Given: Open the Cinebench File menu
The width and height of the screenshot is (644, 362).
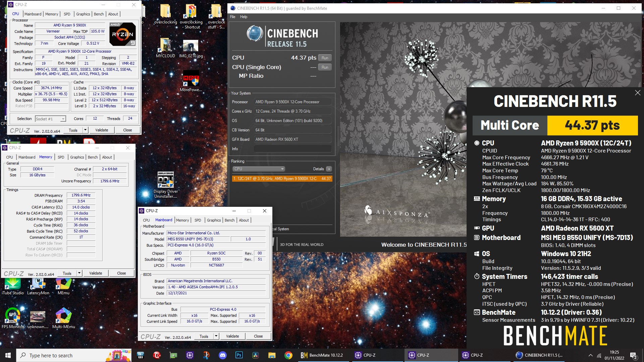Looking at the screenshot, I should tap(232, 17).
